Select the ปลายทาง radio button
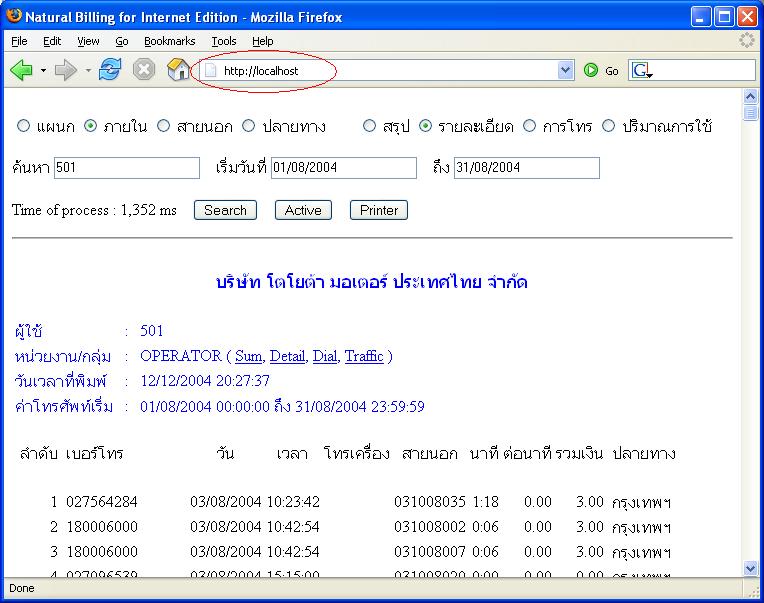This screenshot has height=603, width=764. pos(248,126)
